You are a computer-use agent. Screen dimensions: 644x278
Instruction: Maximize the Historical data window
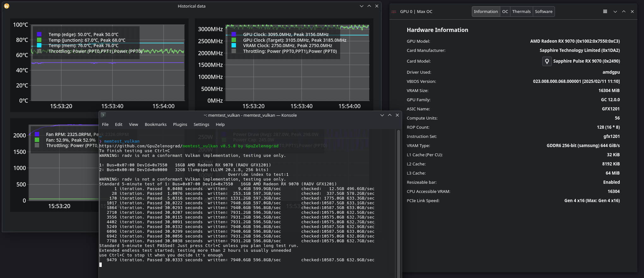[369, 6]
